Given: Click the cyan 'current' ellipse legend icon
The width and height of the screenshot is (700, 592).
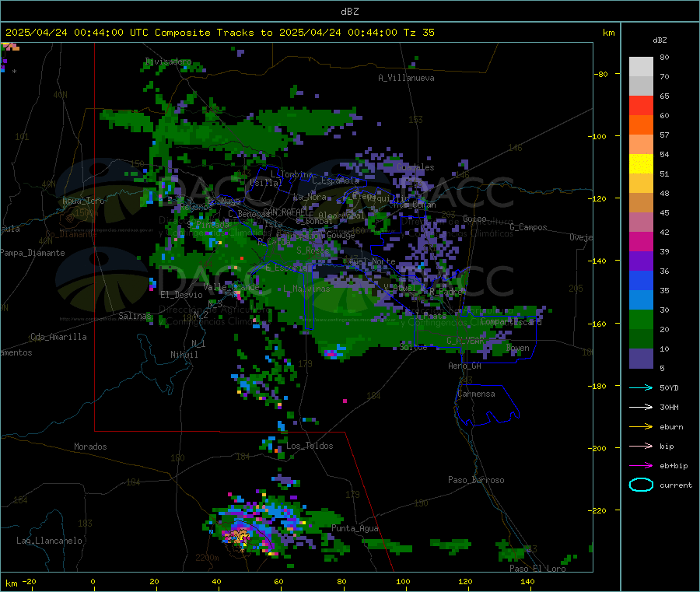Looking at the screenshot, I should [x=641, y=485].
